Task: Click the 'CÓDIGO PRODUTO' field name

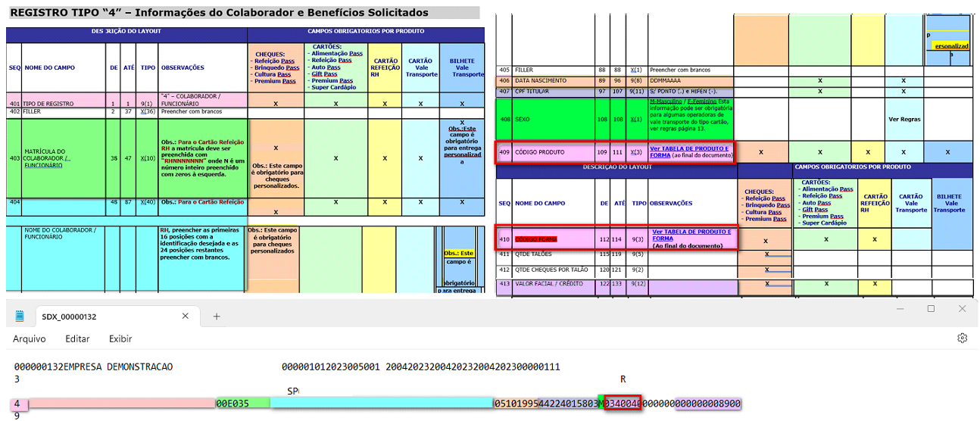Action: [540, 152]
